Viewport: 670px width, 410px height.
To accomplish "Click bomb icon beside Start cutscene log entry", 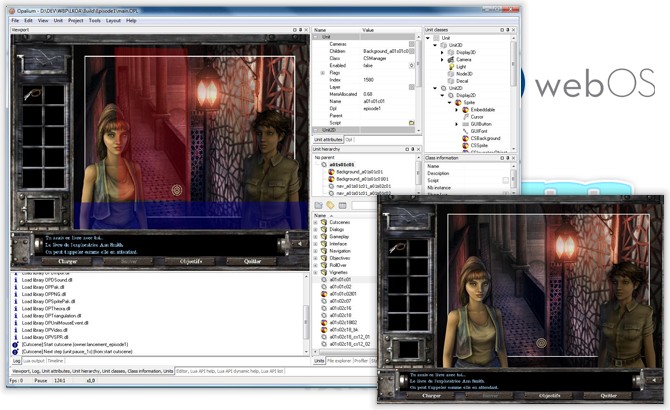I will pyautogui.click(x=15, y=345).
